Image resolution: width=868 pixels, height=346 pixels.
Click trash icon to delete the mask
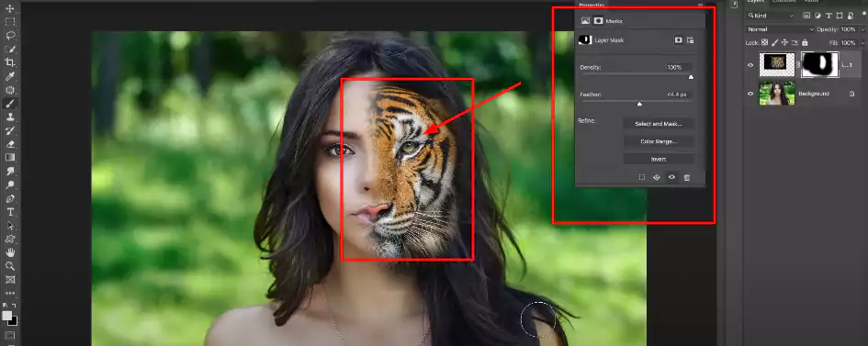tap(687, 177)
